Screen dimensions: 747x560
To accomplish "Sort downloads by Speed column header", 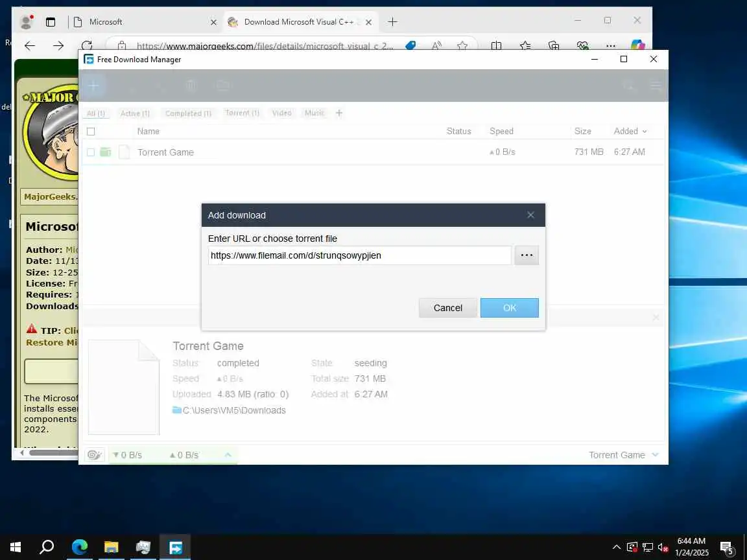I will (502, 132).
